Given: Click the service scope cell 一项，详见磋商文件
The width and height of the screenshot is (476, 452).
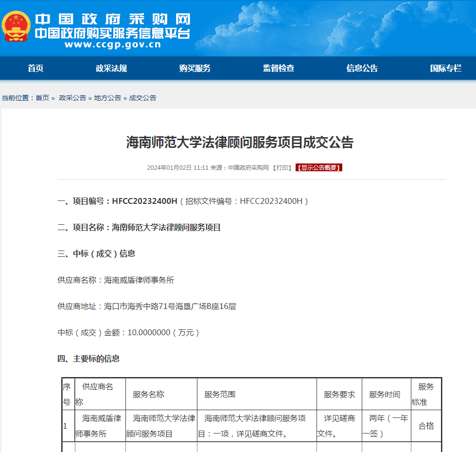Looking at the screenshot, I should [257, 426].
